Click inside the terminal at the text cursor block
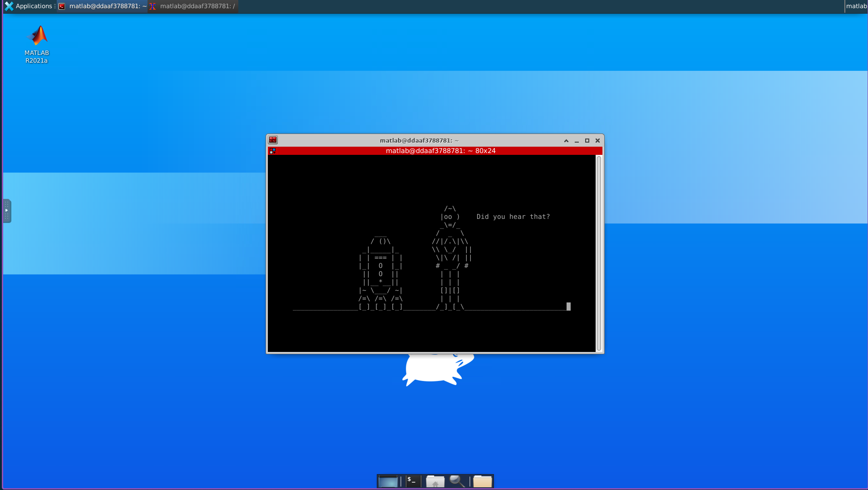 tap(568, 307)
